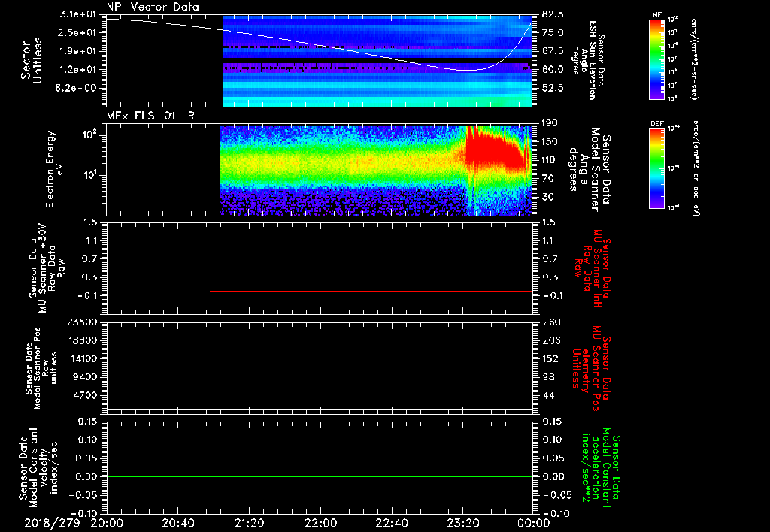The image size is (770, 532).
Task: Click the '20:00' time axis label
Action: [106, 523]
